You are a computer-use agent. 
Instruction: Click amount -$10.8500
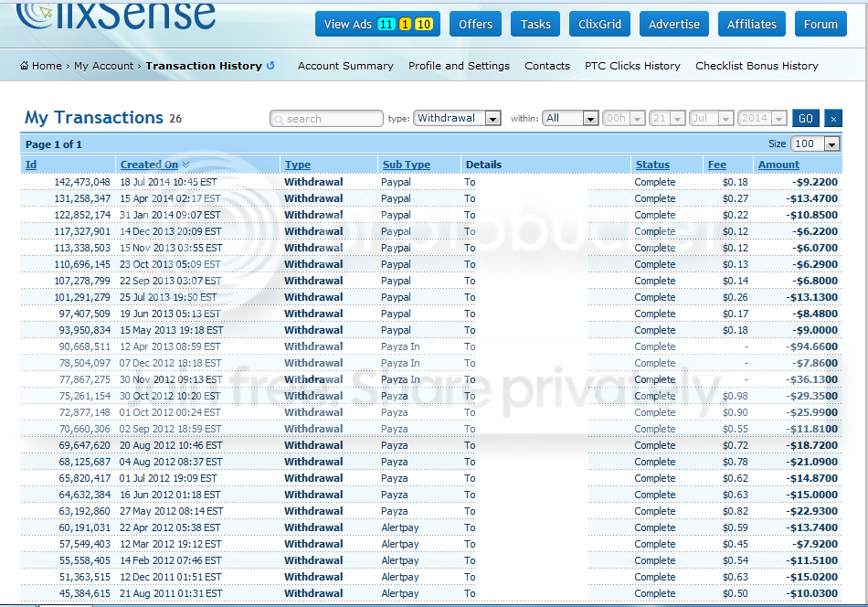(811, 215)
